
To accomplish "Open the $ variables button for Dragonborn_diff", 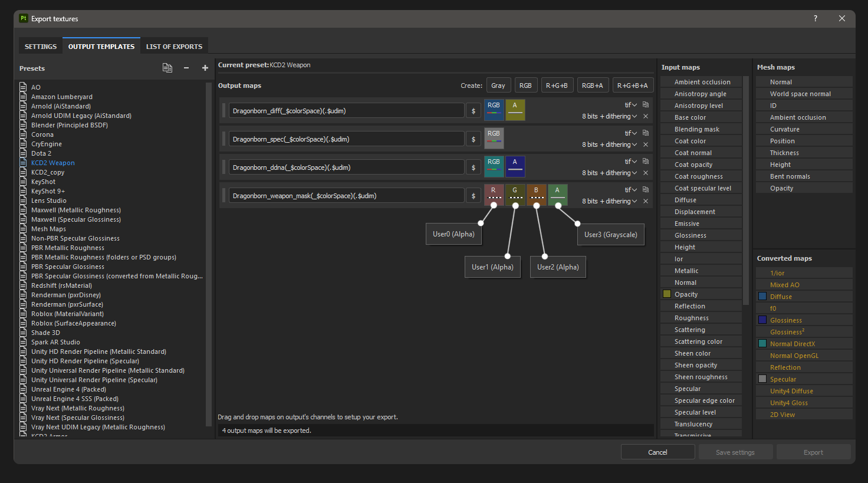I will 473,111.
